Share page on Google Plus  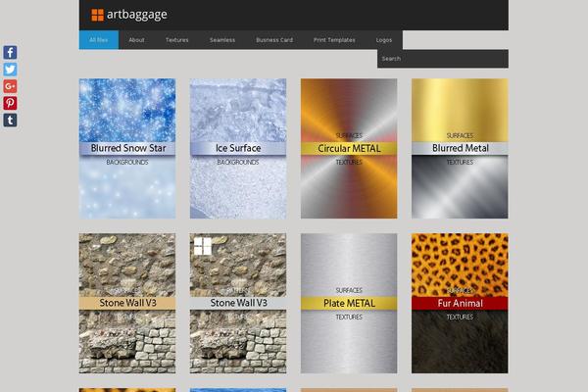pyautogui.click(x=10, y=86)
